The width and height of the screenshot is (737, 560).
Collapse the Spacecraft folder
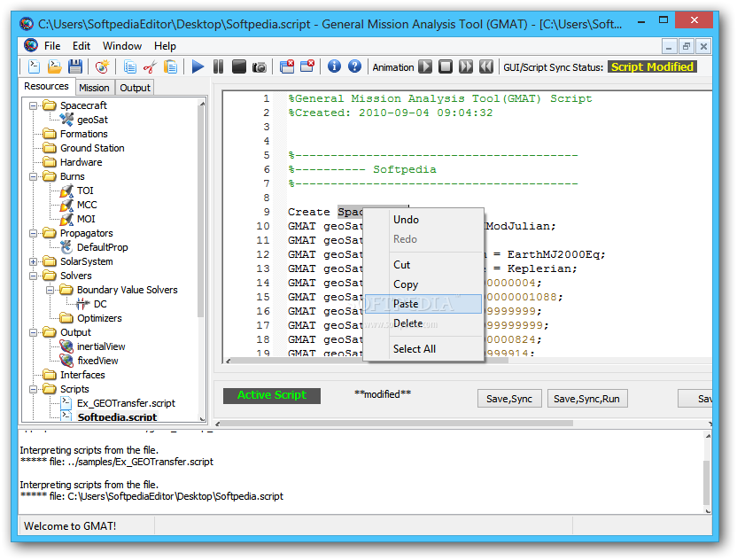click(x=33, y=105)
